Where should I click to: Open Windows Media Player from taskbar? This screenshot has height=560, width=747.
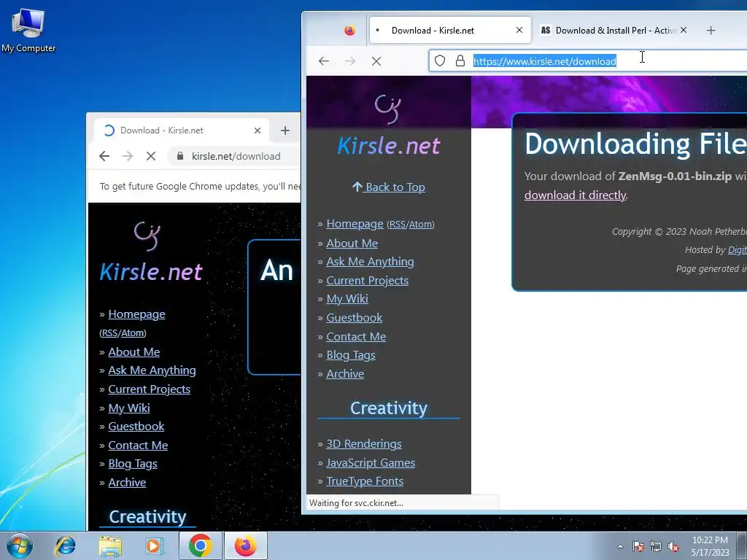tap(153, 545)
